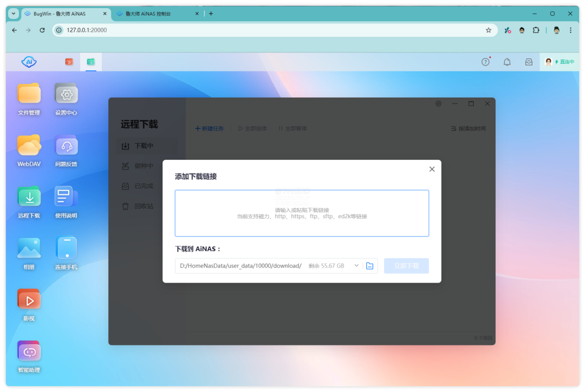The width and height of the screenshot is (585, 392).
Task: Click 新建任务 in the toolbar
Action: tap(209, 128)
